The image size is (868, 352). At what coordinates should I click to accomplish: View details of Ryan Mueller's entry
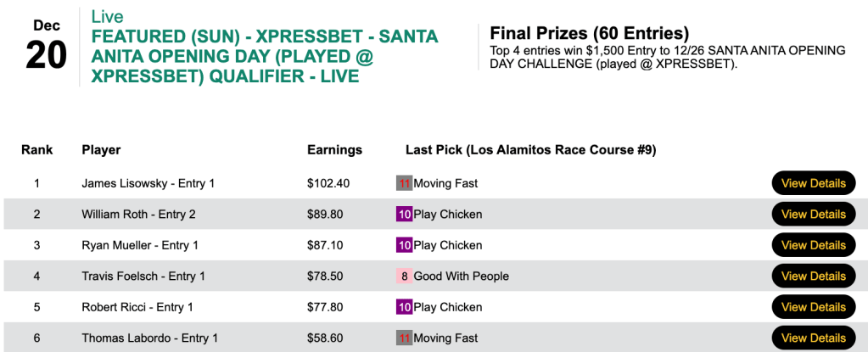[813, 245]
